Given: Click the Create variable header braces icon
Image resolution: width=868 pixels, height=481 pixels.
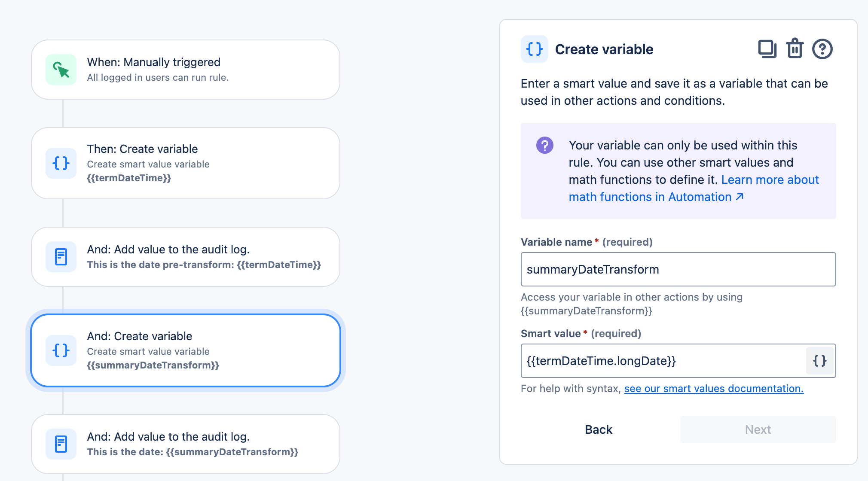Looking at the screenshot, I should 535,49.
